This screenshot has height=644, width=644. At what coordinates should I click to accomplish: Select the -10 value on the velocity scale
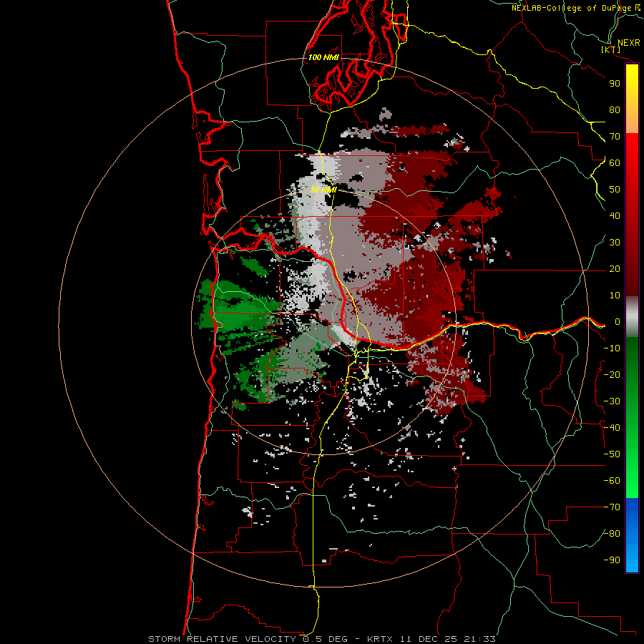click(612, 348)
